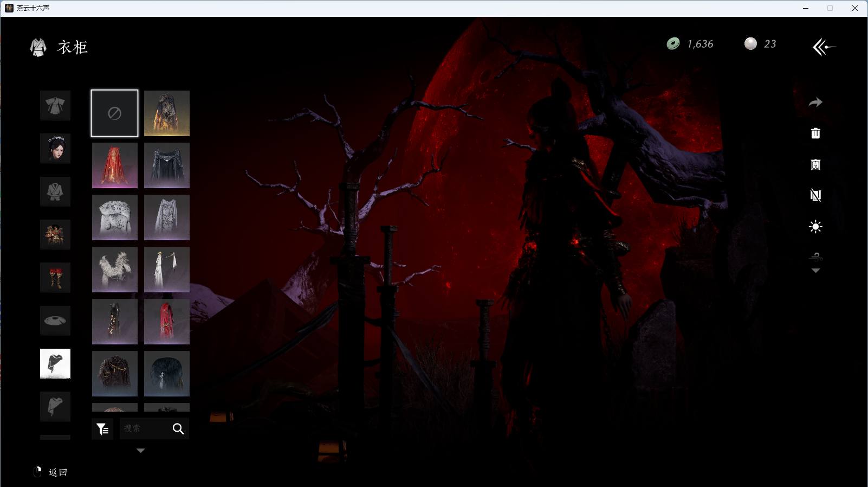Click the jade coin currency icon
The height and width of the screenshot is (487, 868).
click(x=673, y=44)
